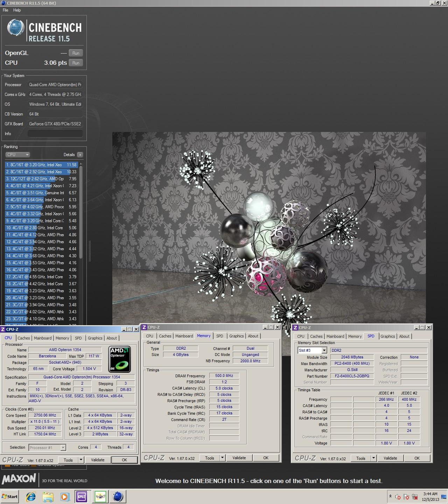Click the network status tray icon

point(415,497)
